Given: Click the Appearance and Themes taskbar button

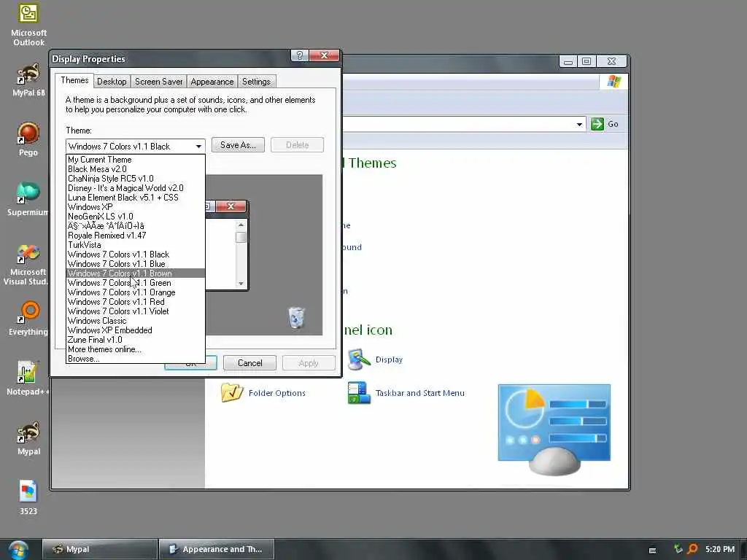Looking at the screenshot, I should [x=217, y=549].
